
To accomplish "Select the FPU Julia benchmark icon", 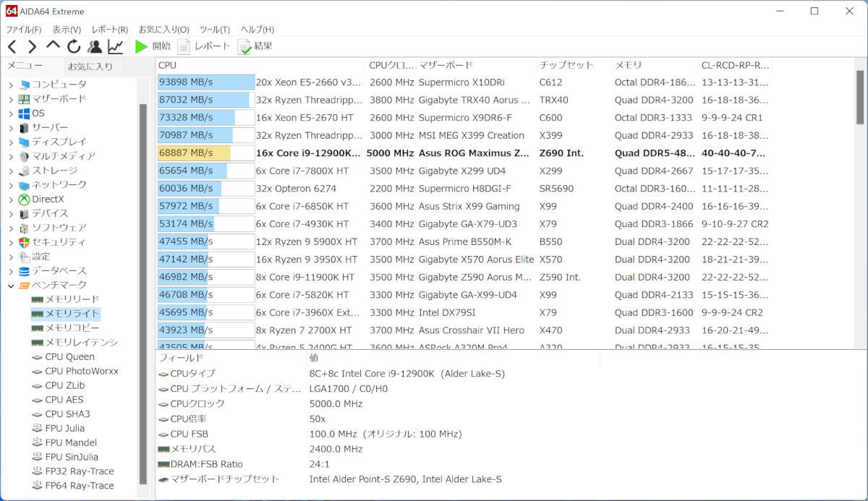I will pyautogui.click(x=37, y=428).
